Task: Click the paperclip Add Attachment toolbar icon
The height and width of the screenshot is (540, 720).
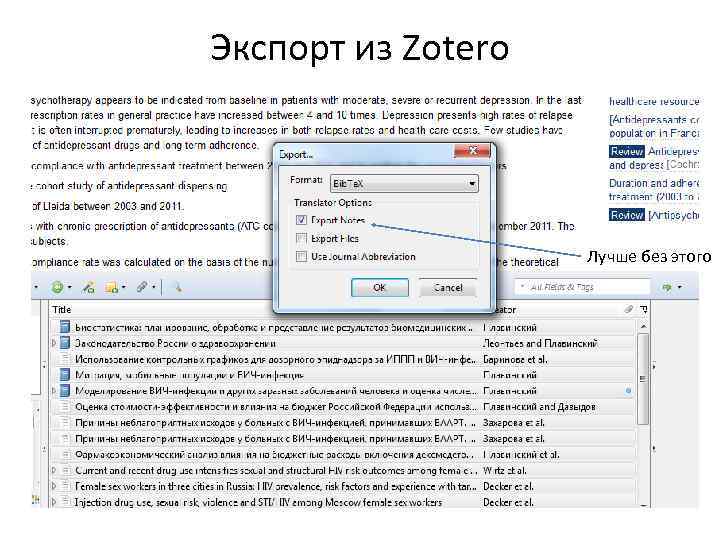Action: (x=142, y=287)
